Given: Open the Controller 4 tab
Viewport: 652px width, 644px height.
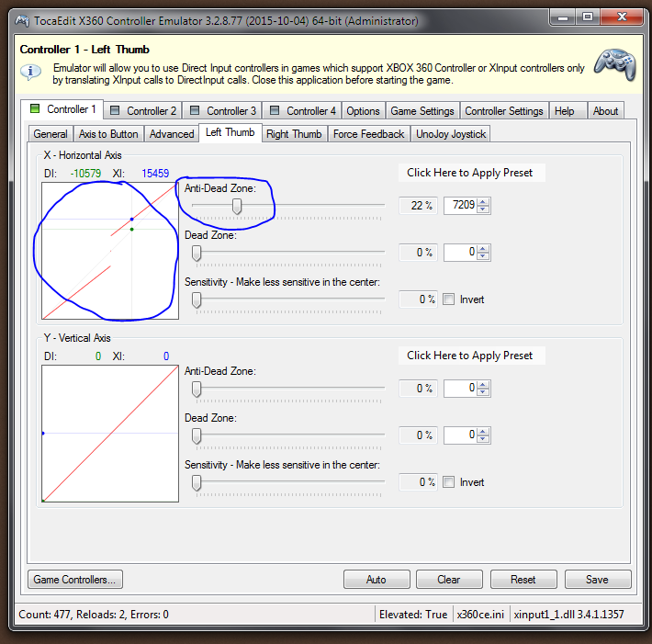Looking at the screenshot, I should (302, 110).
